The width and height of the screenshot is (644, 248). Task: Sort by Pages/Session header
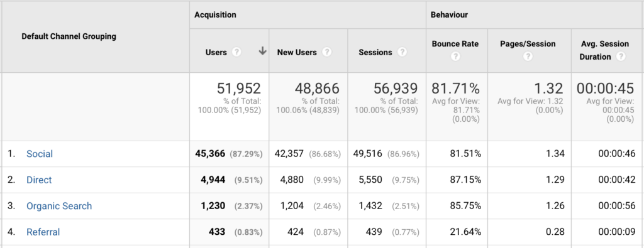click(528, 44)
